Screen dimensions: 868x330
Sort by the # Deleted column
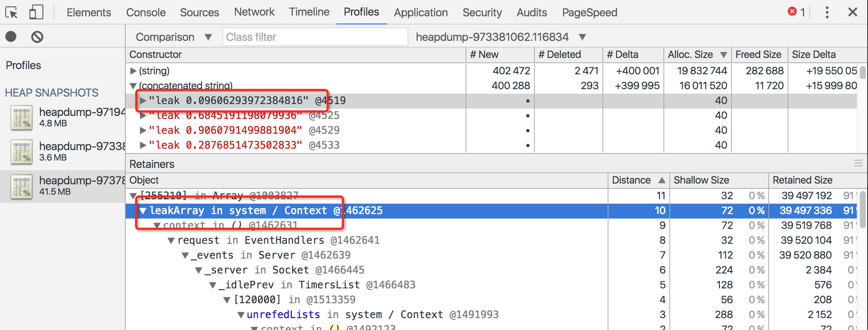coord(568,55)
